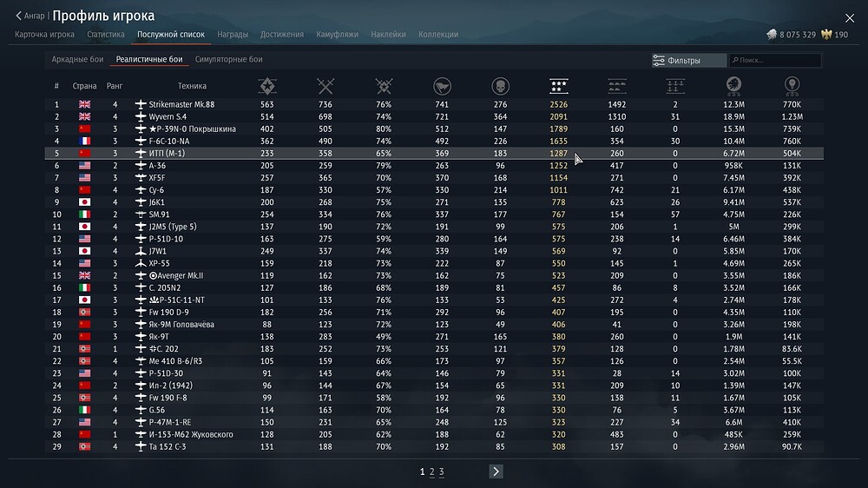
Task: Sort by the ground targets destroyed icon
Action: (x=617, y=86)
